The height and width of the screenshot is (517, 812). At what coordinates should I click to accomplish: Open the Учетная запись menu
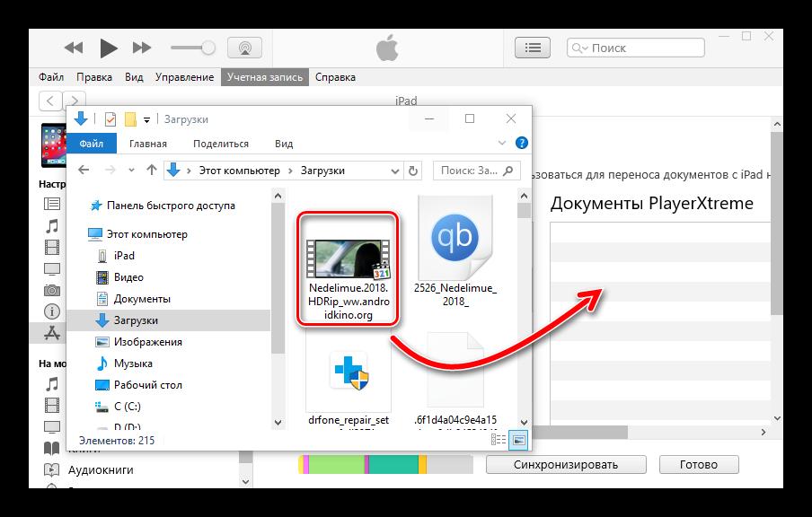tap(265, 77)
